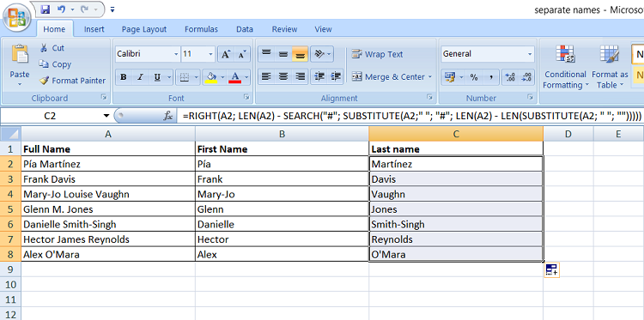
Task: Apply center horizontal alignment
Action: [283, 76]
